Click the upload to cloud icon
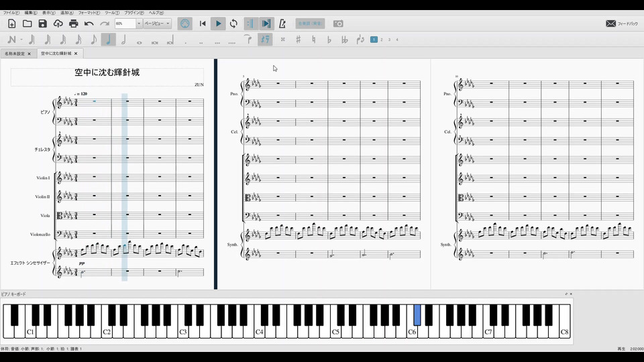Screen dimensions: 644x362 point(58,23)
